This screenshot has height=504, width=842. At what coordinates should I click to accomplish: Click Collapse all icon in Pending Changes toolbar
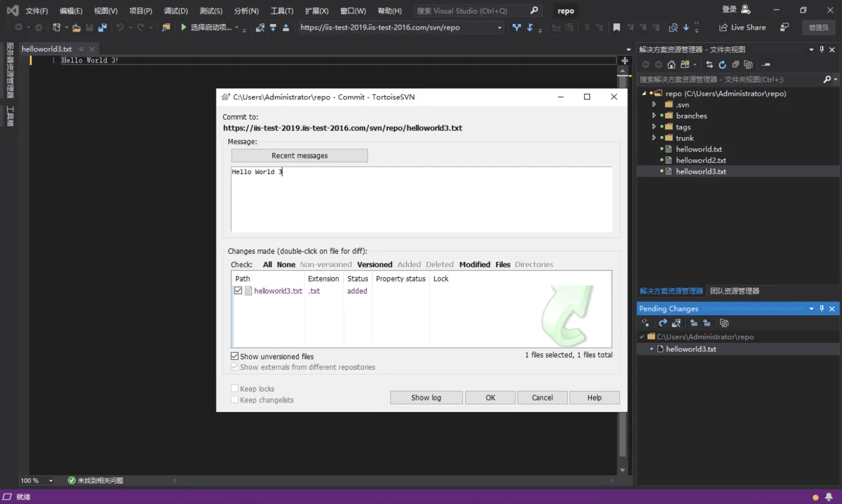coord(693,323)
